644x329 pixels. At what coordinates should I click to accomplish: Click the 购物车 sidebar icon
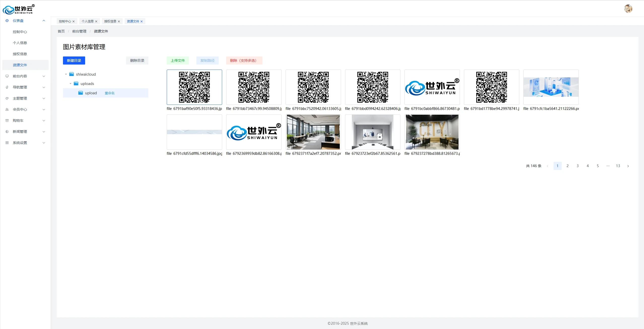pos(7,121)
